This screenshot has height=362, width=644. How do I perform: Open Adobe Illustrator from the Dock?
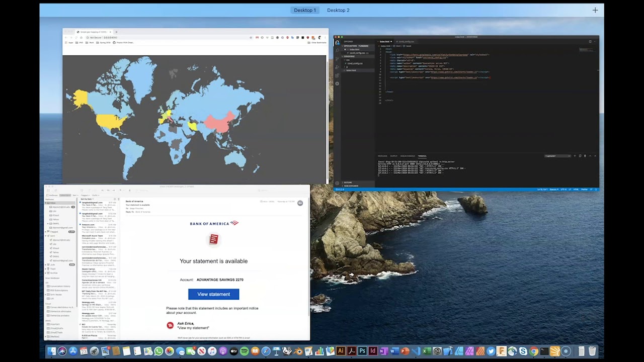coord(341,351)
